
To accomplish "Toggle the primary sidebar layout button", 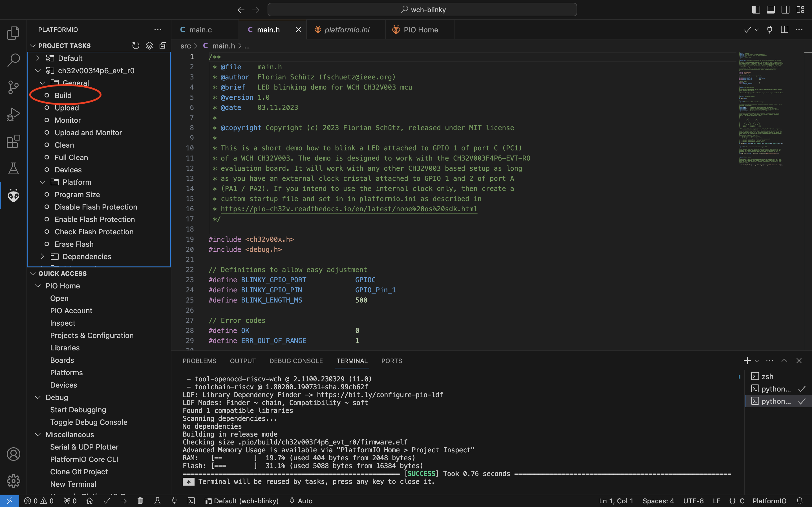I will click(x=756, y=10).
